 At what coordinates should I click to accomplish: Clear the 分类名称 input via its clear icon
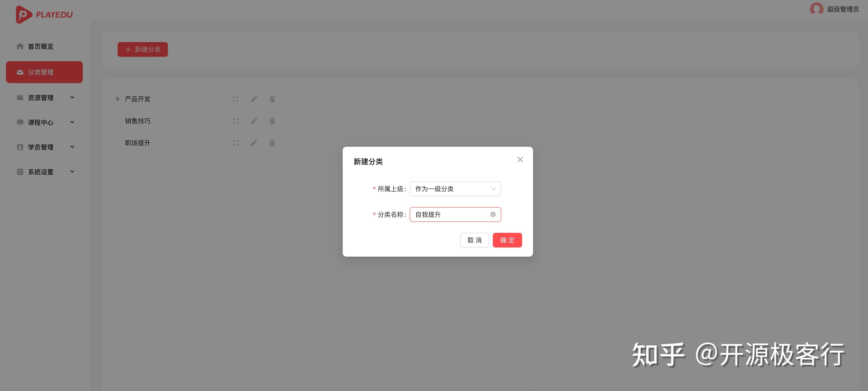click(x=493, y=214)
